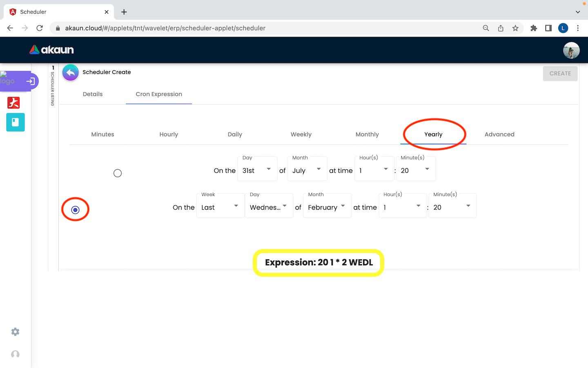Switch to the Weekly tab

click(301, 134)
